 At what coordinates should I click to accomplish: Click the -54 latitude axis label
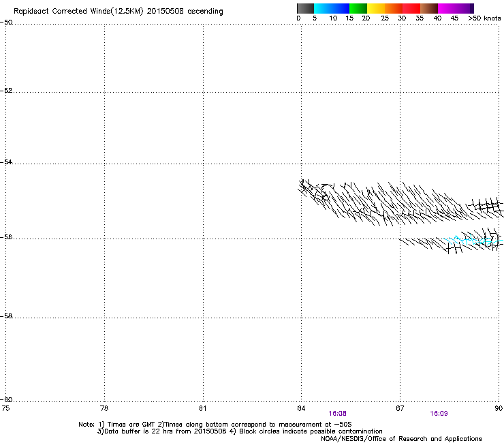(6, 162)
